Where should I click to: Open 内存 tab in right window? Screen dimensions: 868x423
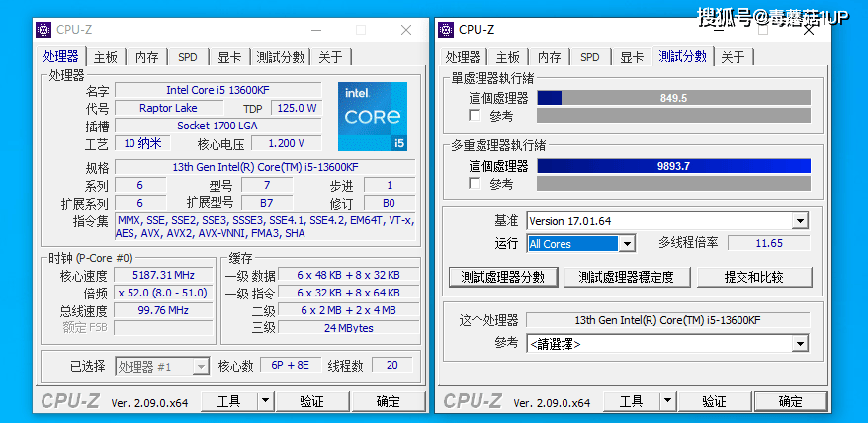549,57
